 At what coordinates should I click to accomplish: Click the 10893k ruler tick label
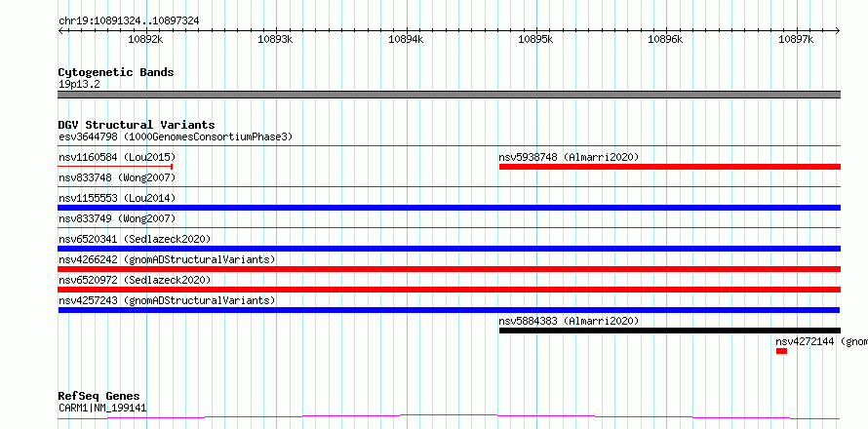(x=276, y=39)
